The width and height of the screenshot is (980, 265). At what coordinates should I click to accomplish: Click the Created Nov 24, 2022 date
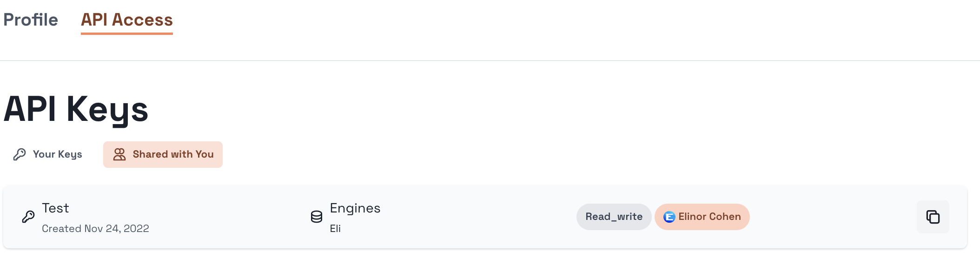95,229
